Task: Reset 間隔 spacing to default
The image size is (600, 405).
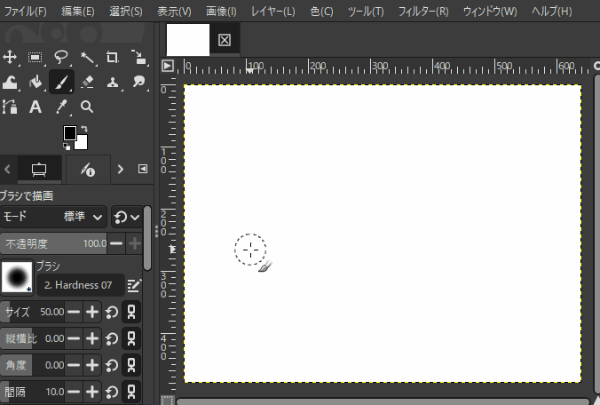Action: 112,392
